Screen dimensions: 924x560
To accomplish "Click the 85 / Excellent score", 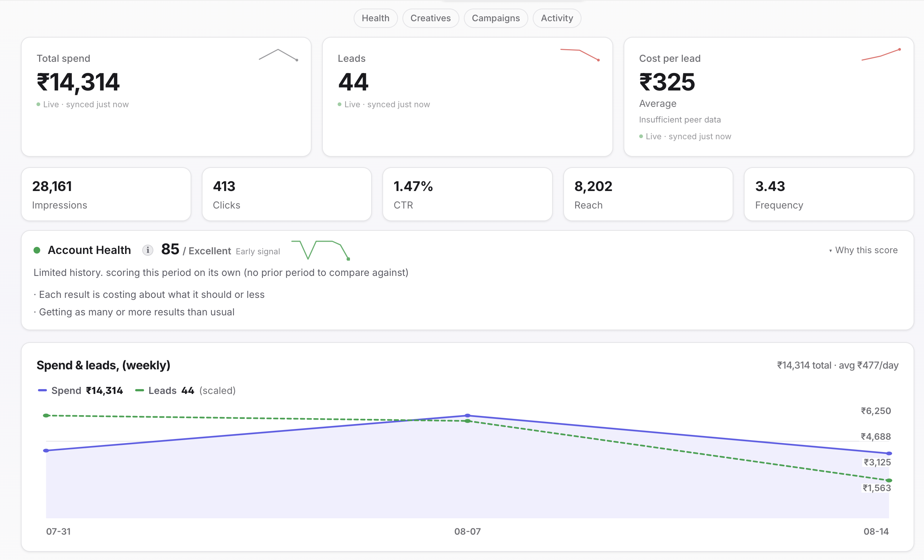I will [x=196, y=250].
